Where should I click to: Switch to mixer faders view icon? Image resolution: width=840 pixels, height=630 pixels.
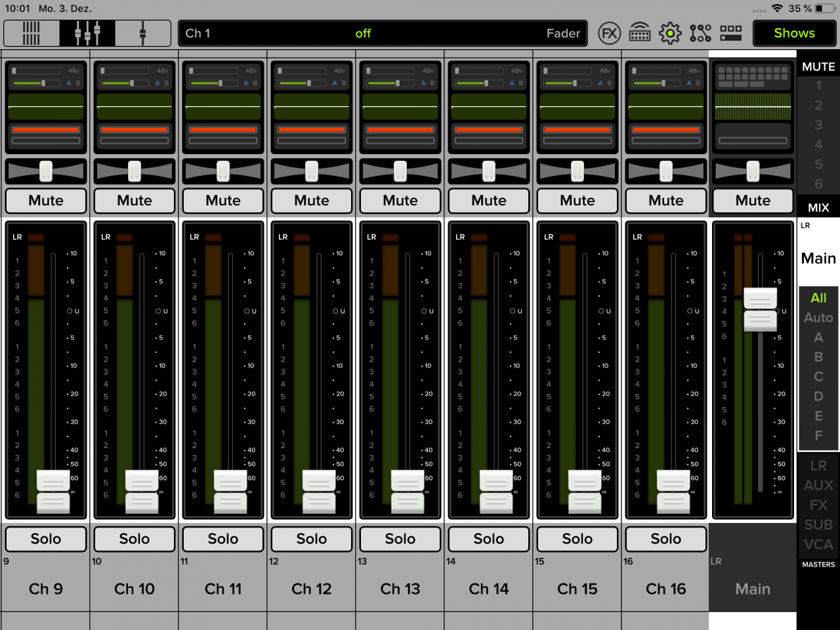pyautogui.click(x=87, y=33)
